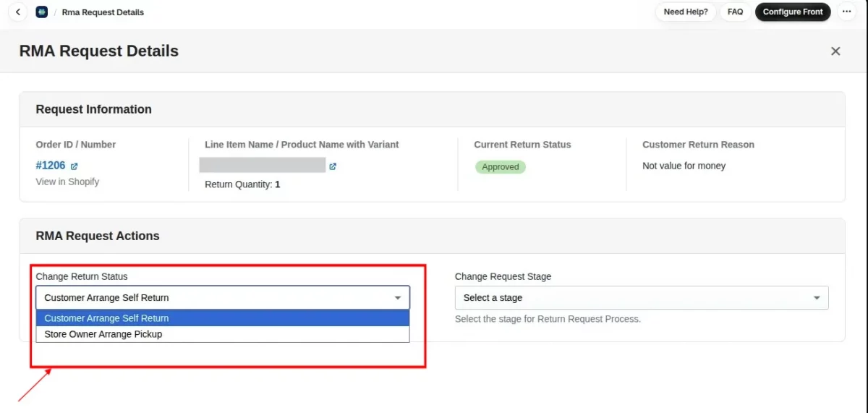Open order #1206 link
This screenshot has height=413, width=868.
click(x=51, y=166)
